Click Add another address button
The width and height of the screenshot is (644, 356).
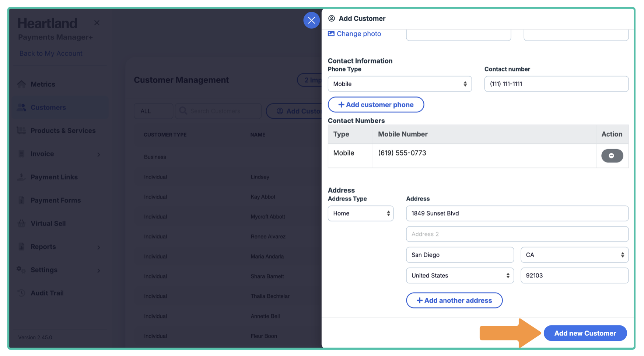click(x=454, y=300)
